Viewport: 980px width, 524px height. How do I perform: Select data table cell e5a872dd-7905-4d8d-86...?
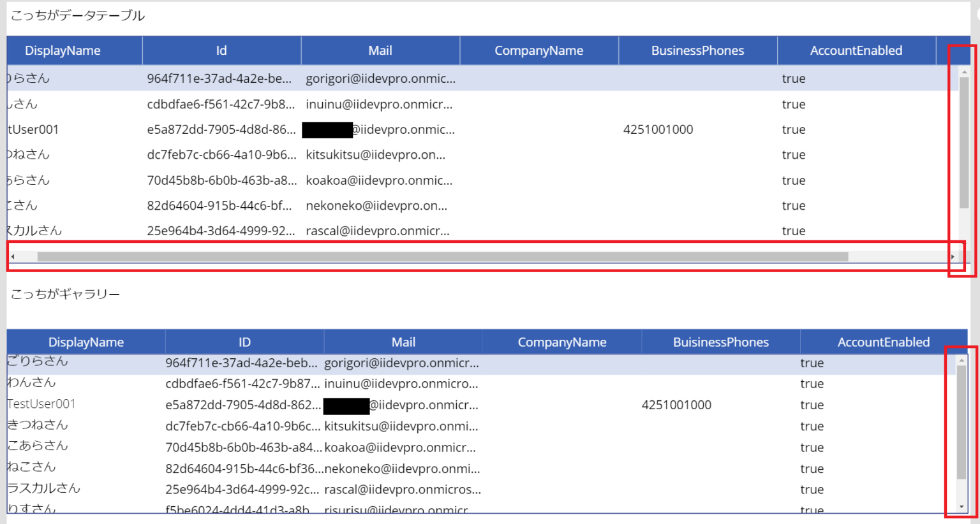tap(221, 129)
